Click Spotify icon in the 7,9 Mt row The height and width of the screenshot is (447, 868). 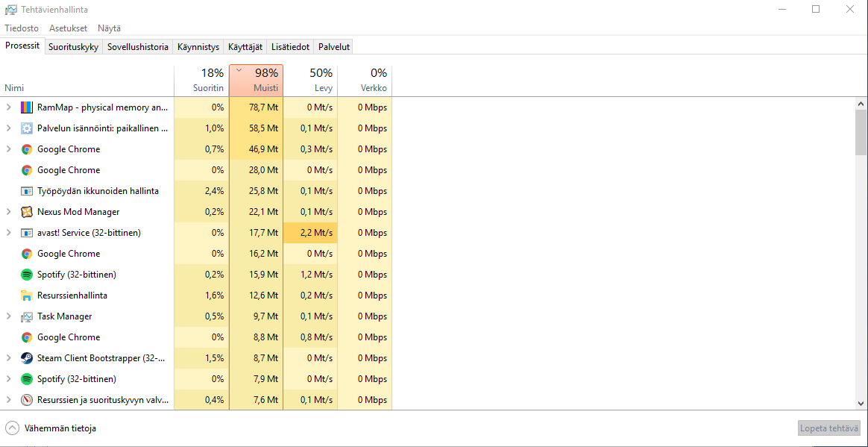tap(27, 379)
